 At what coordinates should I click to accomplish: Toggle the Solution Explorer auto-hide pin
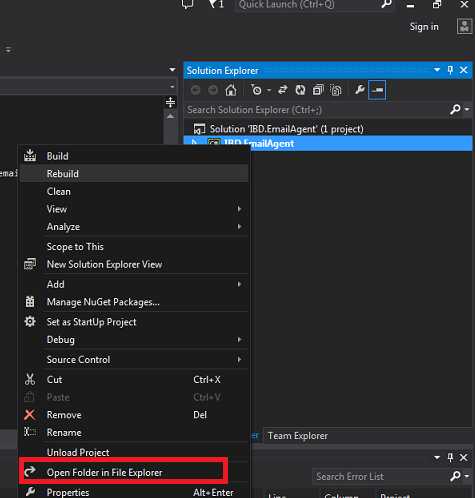[450, 70]
